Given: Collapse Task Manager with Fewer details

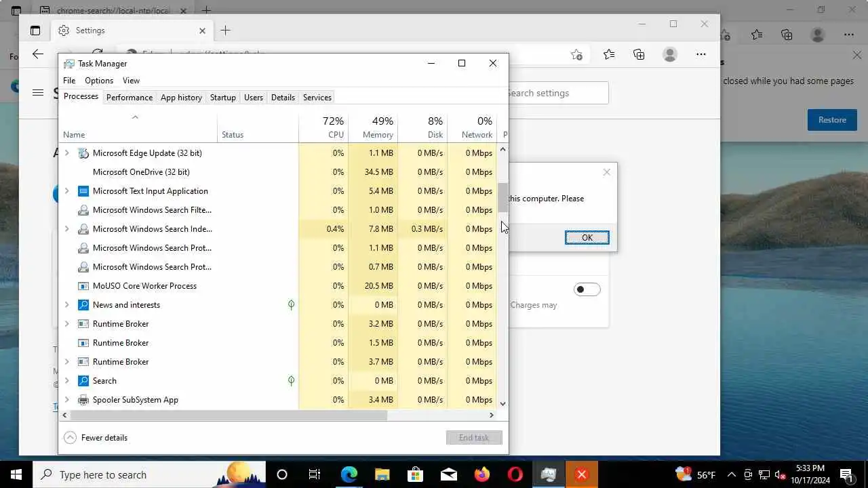Looking at the screenshot, I should (96, 438).
